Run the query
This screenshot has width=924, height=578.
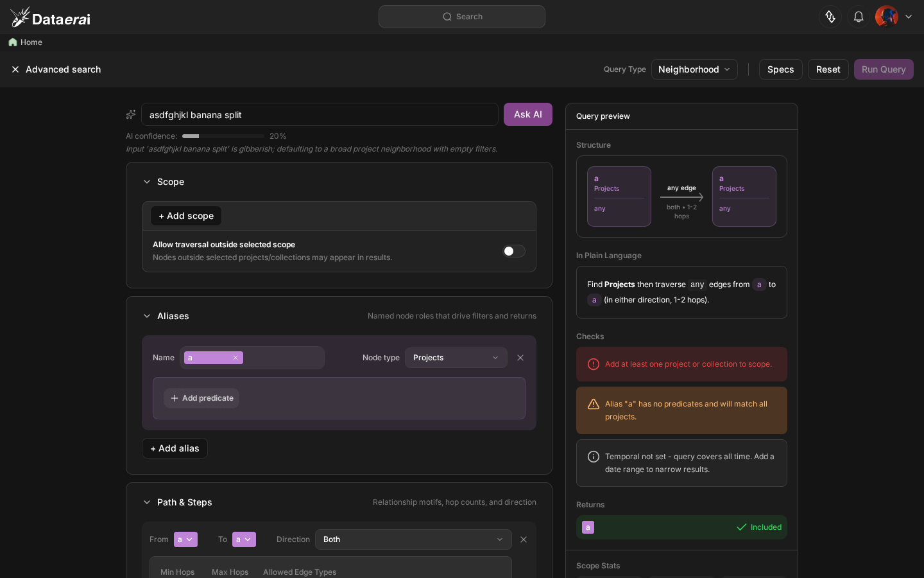[x=884, y=69]
